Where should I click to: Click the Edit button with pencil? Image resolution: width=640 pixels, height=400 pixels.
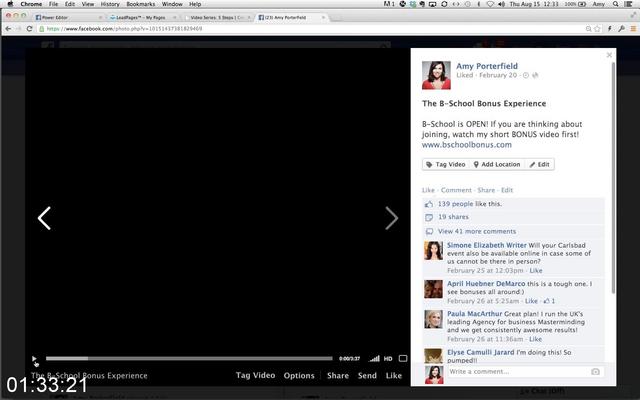540,164
